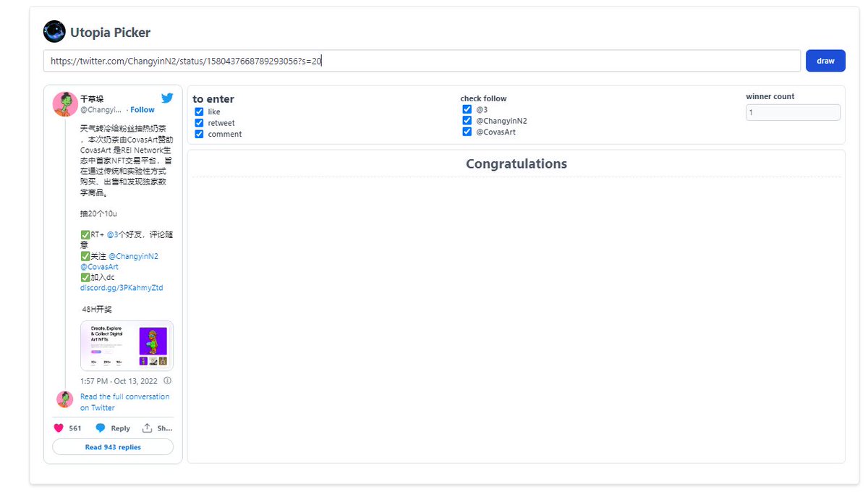Click the blue draw button
Screen dimensions: 868x497
point(825,61)
